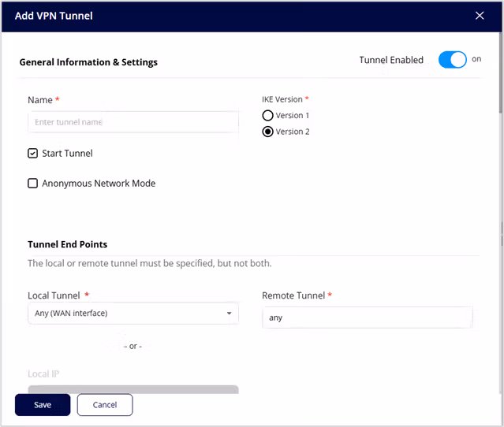The image size is (504, 427).
Task: Click the Local Tunnel dropdown arrow
Action: pos(229,314)
